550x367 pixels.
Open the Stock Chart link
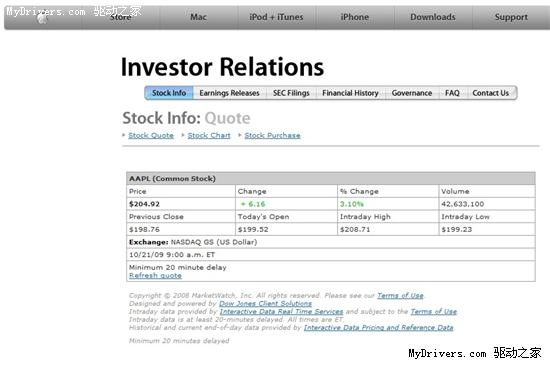(x=209, y=135)
